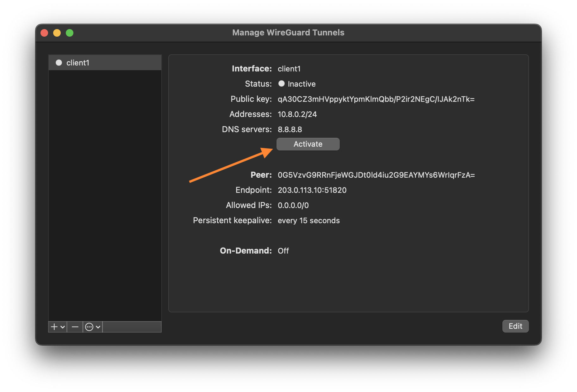Viewport: 577px width, 392px height.
Task: Click the circled ellipsis more-actions icon
Action: (x=89, y=327)
